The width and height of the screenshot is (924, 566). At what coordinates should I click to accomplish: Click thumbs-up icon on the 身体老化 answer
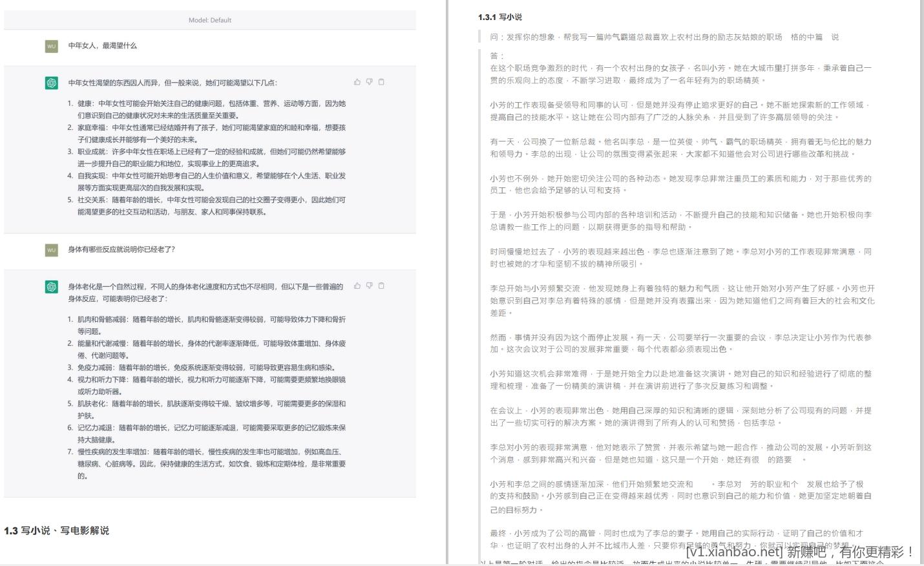tap(357, 286)
